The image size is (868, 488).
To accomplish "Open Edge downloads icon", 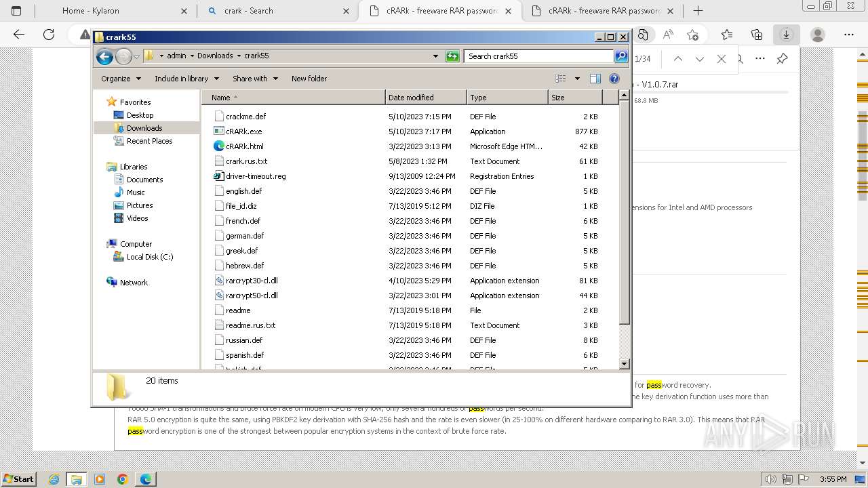I will point(786,35).
